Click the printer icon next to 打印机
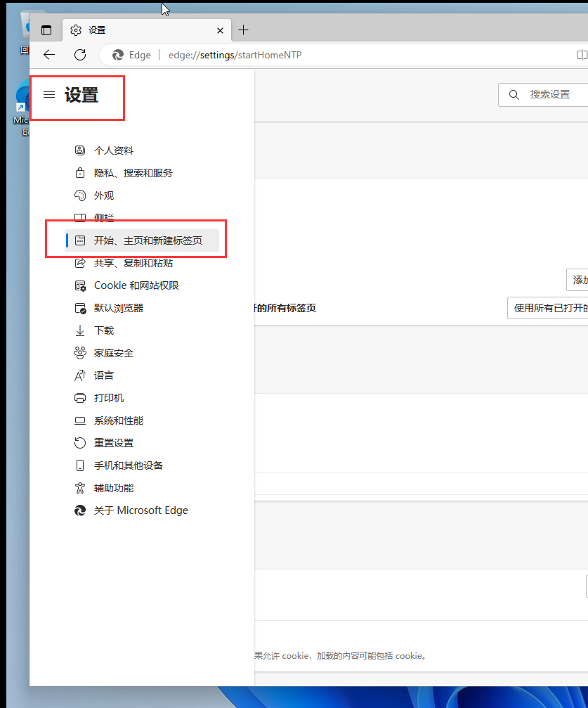 click(x=80, y=398)
